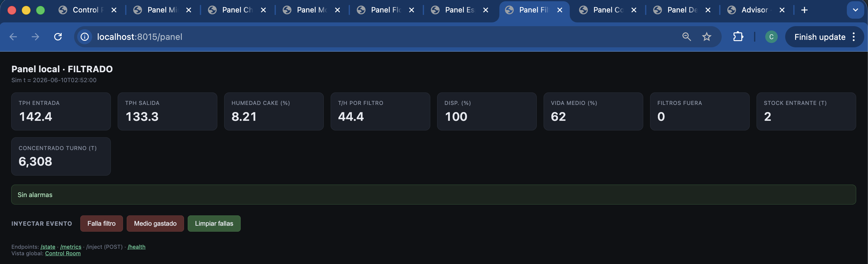This screenshot has width=868, height=264.
Task: Inject the Falla filtro event
Action: pos(101,224)
